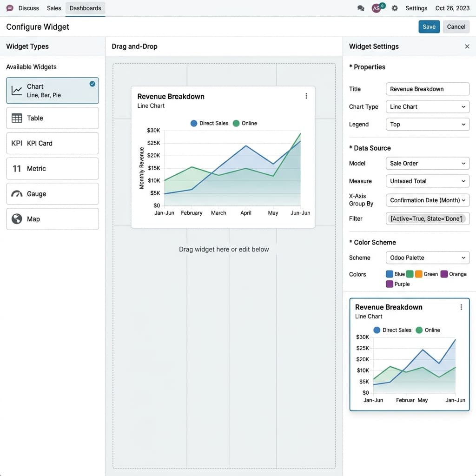Click the 'Properties' section heading
Viewport: 476px width, 476px height.
(x=370, y=67)
